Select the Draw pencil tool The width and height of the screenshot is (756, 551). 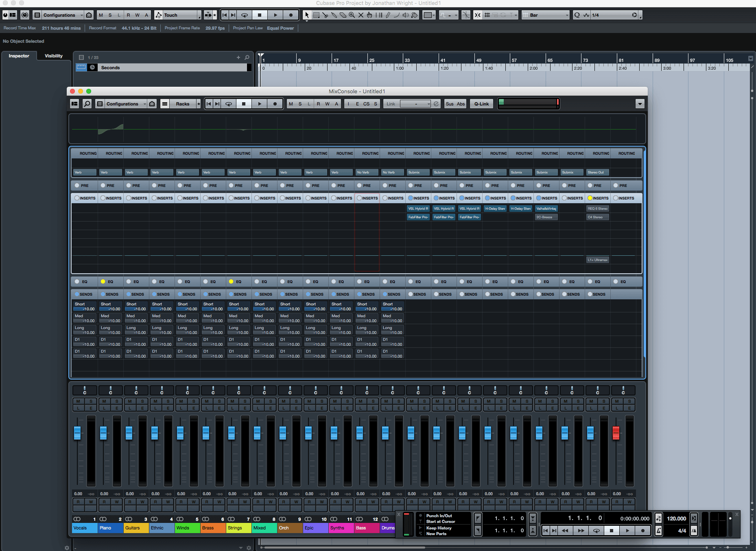coord(388,15)
